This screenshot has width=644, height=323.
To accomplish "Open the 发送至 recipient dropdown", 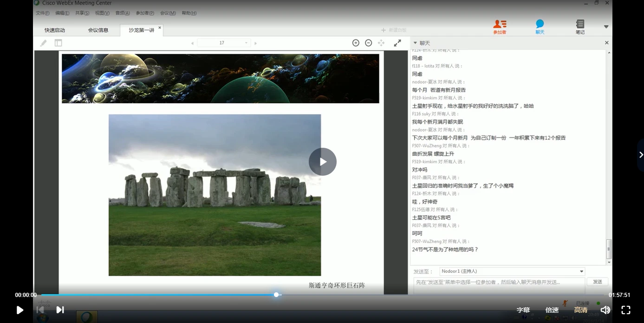I will pos(512,271).
